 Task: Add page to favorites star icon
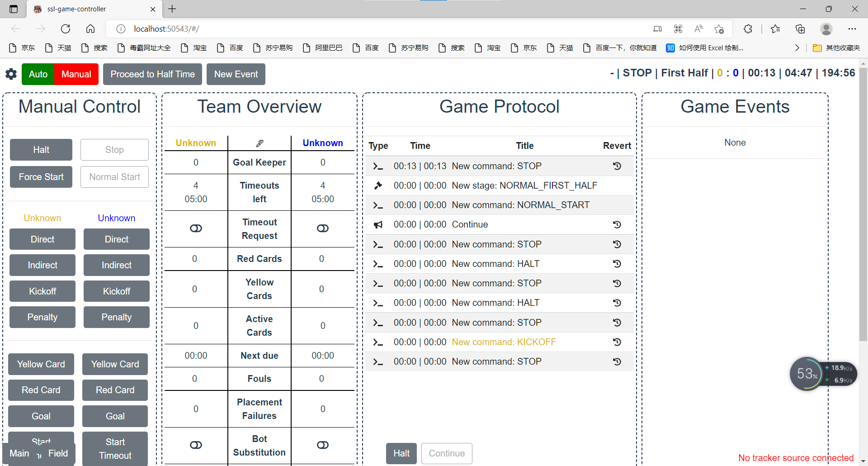point(719,29)
